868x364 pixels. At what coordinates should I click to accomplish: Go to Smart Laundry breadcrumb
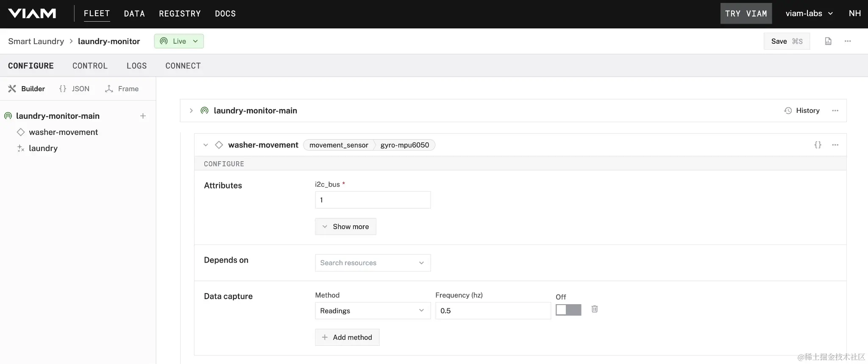coord(36,41)
